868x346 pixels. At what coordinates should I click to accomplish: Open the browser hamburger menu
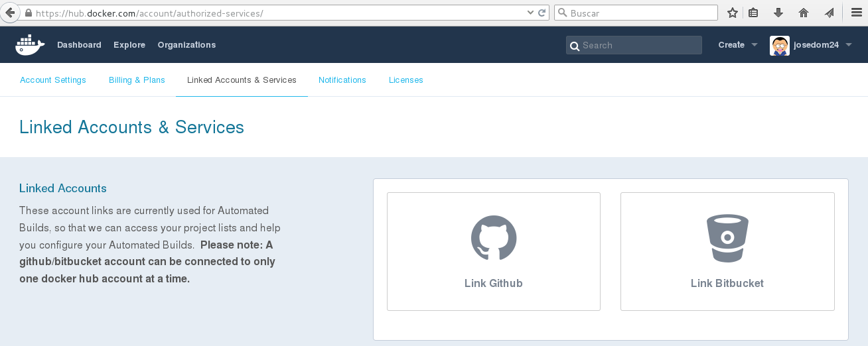[856, 13]
